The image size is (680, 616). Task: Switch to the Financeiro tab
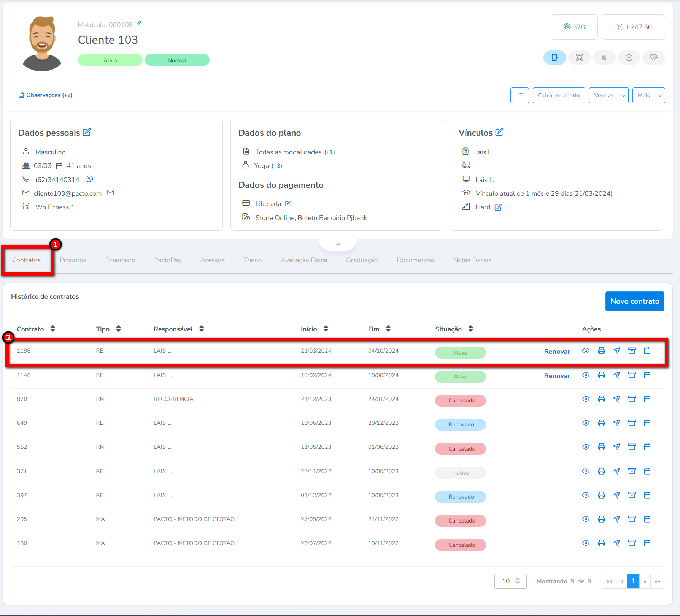pyautogui.click(x=120, y=260)
